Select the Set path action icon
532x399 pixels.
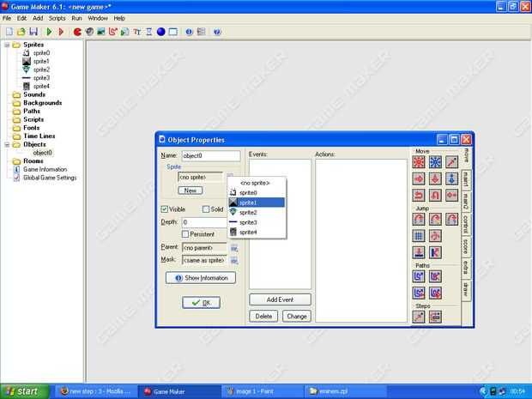pos(419,276)
